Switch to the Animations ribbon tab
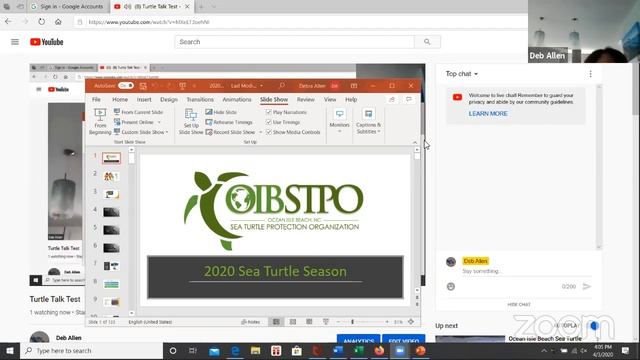 (237, 99)
